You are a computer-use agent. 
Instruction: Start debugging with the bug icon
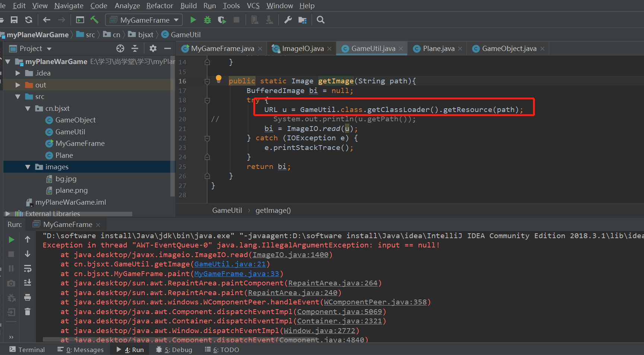pos(207,20)
